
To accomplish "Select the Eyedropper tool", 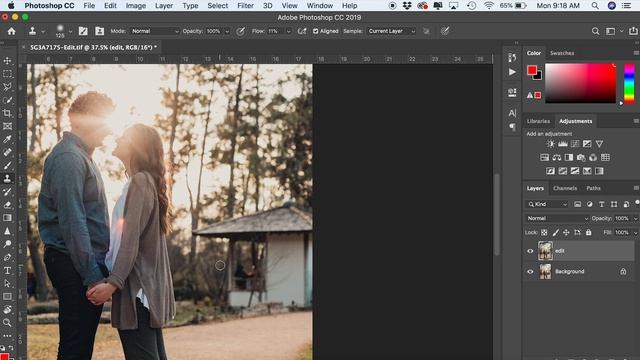I will click(x=7, y=139).
